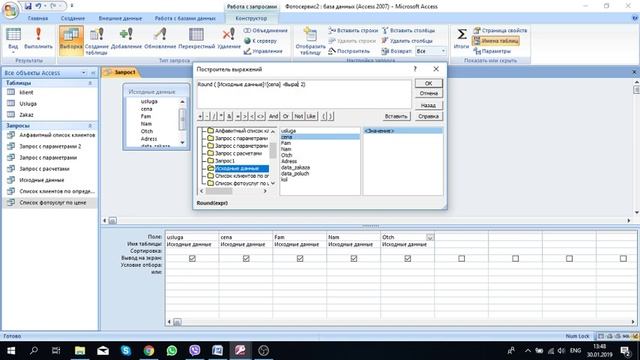Open Отобразить таблицу show table
Screen dimensions: 640x360
(310, 41)
